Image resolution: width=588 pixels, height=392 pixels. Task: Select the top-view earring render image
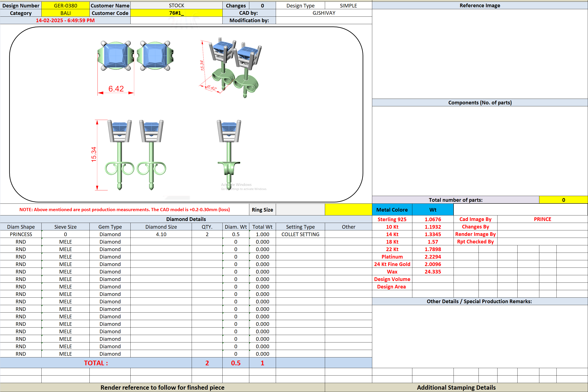click(x=135, y=56)
